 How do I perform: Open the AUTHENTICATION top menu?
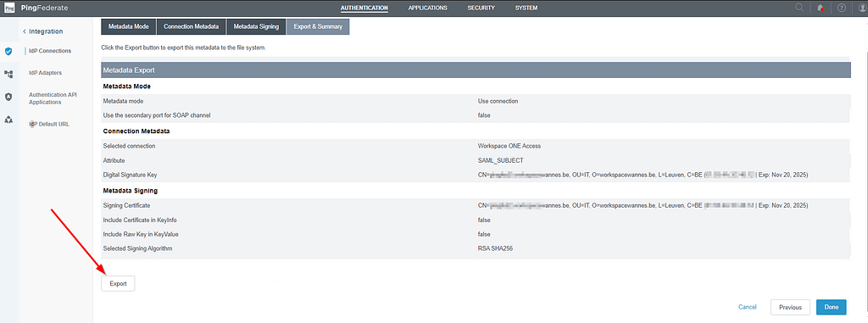coord(364,8)
